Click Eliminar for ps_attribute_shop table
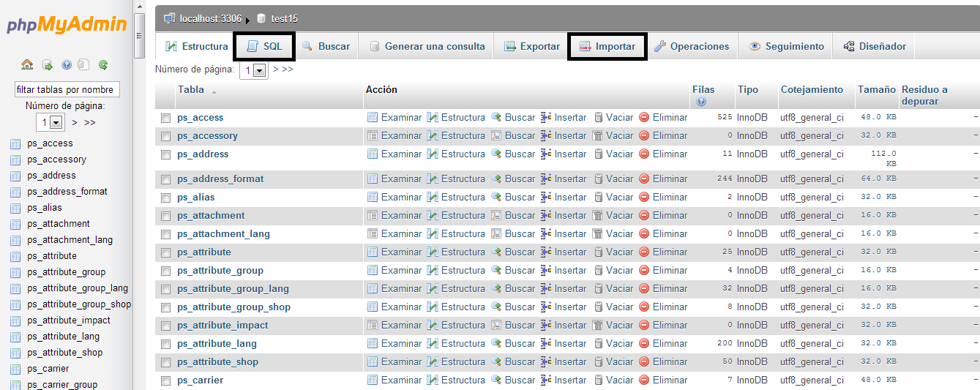This screenshot has height=390, width=980. coord(663,361)
